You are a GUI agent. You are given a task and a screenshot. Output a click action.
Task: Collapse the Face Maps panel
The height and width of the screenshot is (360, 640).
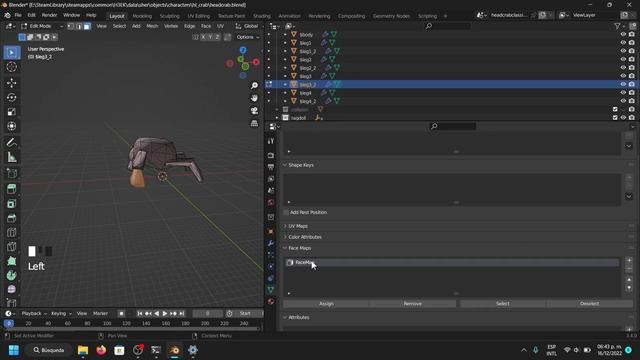285,248
